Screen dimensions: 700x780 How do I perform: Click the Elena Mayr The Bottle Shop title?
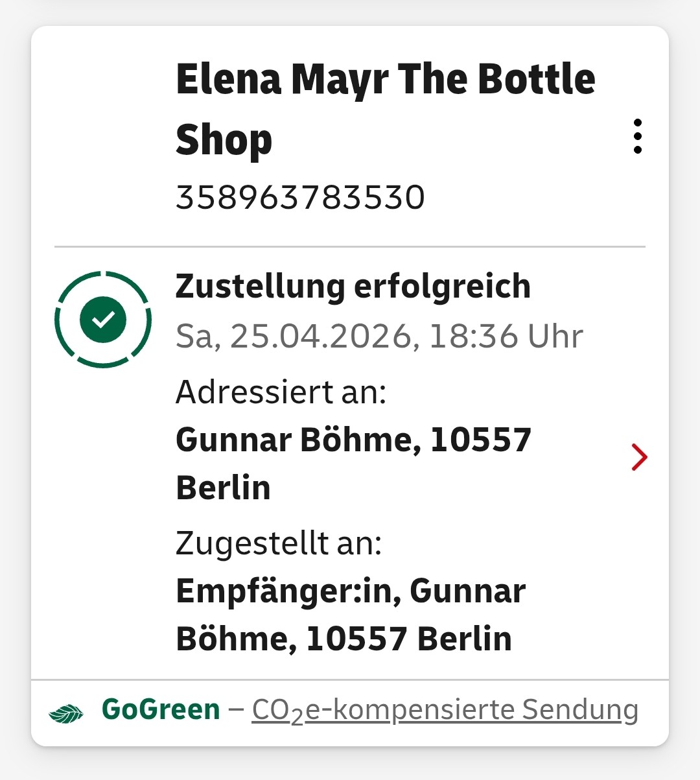pos(386,109)
